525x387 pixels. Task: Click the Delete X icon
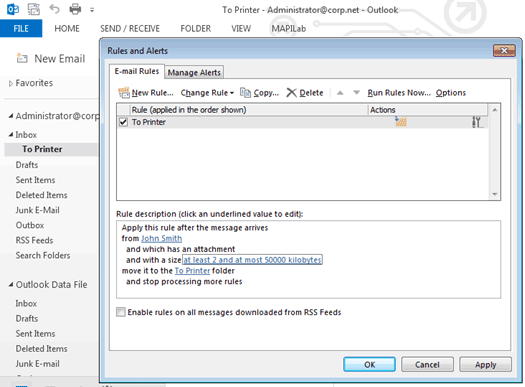[291, 93]
